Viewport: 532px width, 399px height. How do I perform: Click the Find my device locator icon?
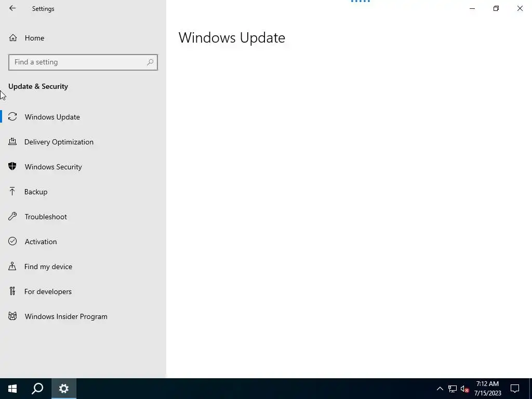pos(12,266)
